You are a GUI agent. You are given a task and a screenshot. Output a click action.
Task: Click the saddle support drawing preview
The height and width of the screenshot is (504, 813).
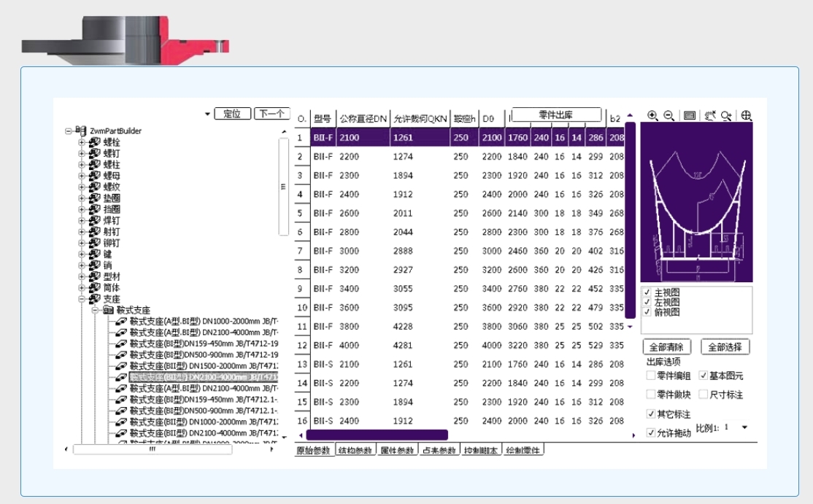[696, 203]
